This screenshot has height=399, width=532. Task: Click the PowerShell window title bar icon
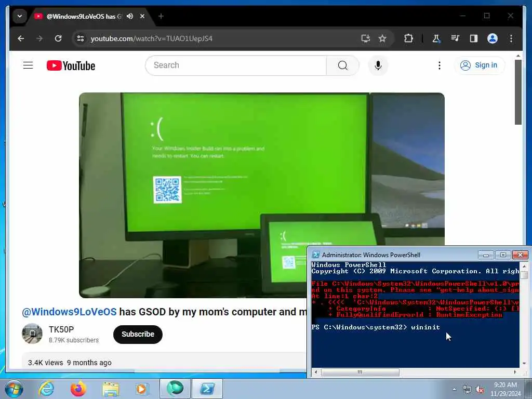pos(315,255)
